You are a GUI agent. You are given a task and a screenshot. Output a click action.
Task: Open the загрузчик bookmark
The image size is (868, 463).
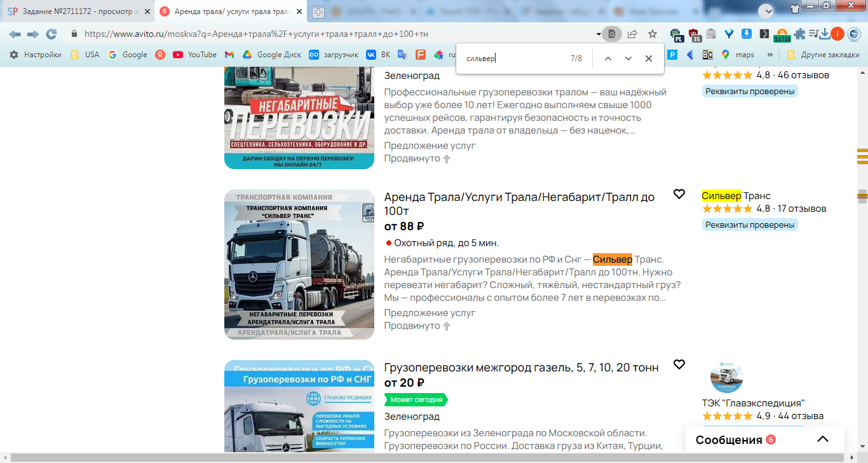334,55
